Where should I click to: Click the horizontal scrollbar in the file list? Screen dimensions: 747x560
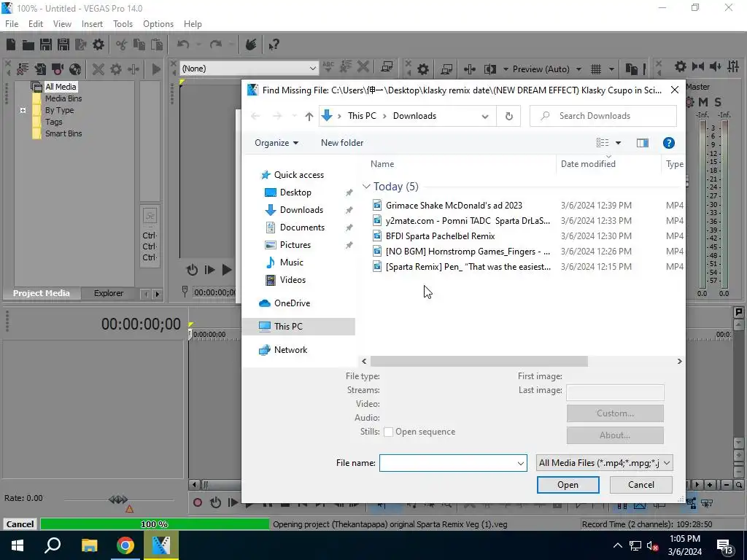pos(479,362)
